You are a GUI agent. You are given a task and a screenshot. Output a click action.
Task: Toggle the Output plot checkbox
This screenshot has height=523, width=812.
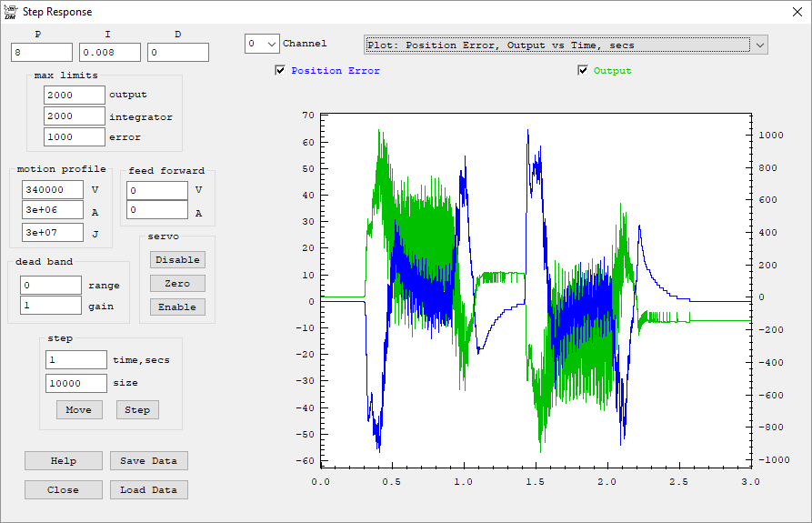click(x=583, y=71)
